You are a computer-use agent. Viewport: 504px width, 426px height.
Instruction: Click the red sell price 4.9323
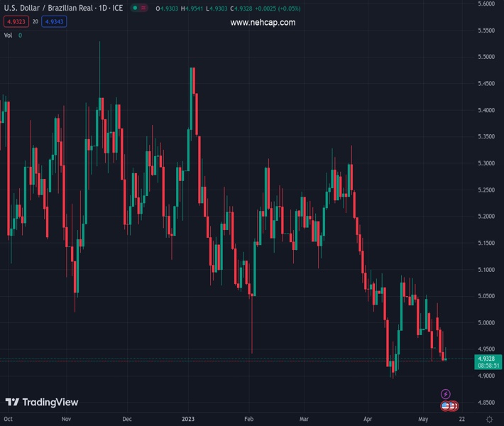[15, 22]
